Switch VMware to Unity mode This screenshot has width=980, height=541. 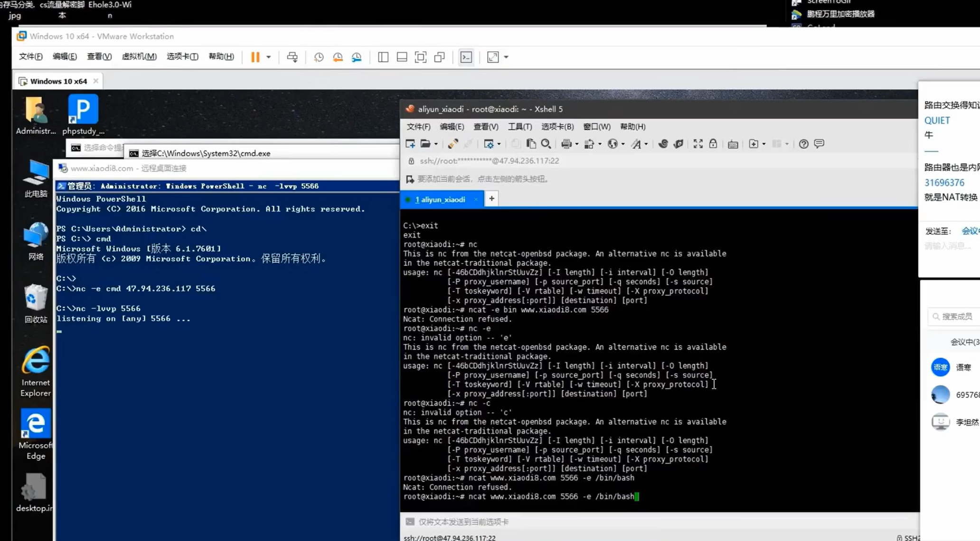pyautogui.click(x=440, y=57)
